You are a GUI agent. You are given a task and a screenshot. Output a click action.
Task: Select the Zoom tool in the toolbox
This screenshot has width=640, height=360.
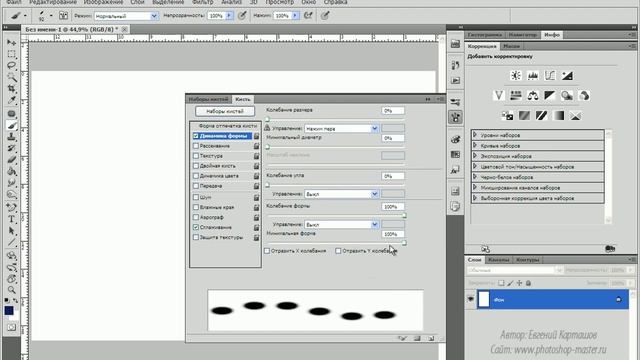[11, 290]
